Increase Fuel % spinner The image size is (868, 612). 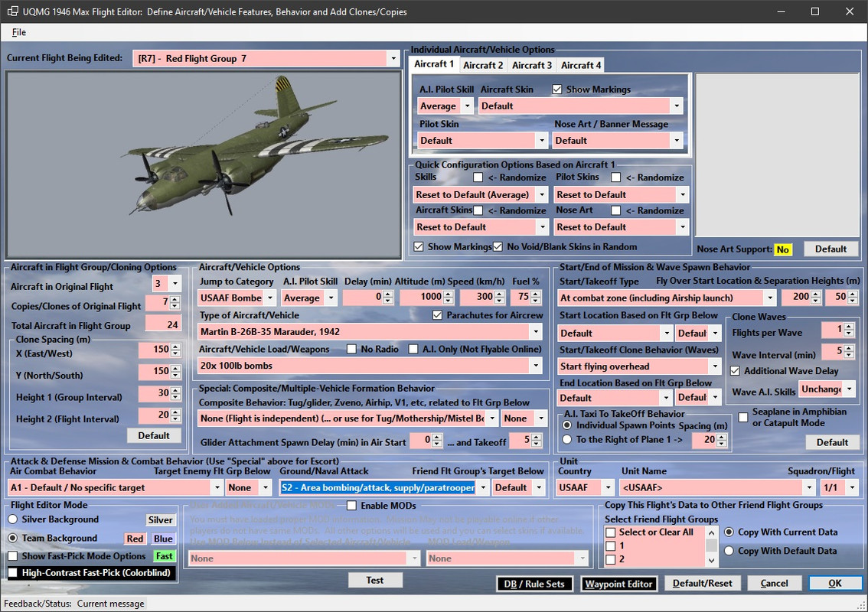click(535, 294)
